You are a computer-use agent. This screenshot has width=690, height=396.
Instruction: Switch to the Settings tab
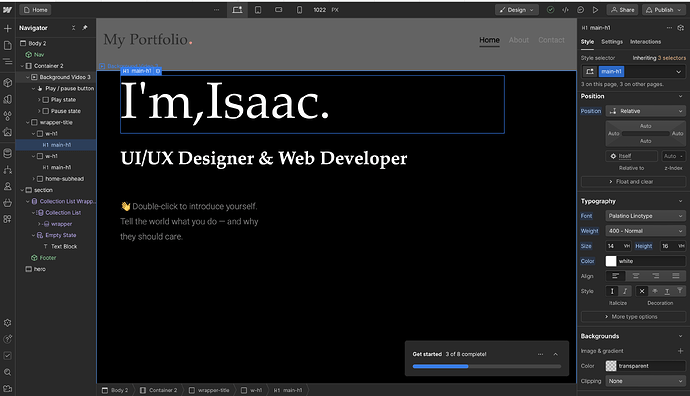612,42
